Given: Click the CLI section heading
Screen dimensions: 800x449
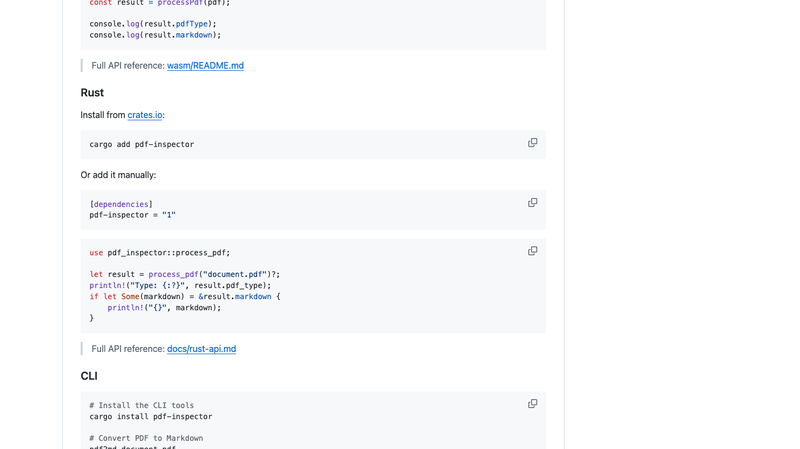Looking at the screenshot, I should tap(89, 376).
